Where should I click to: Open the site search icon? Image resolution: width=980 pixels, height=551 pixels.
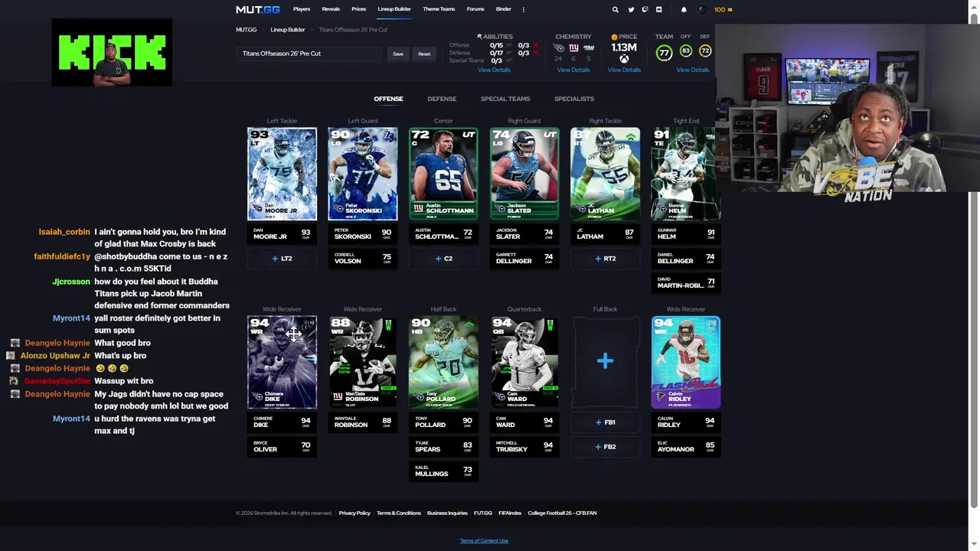pyautogui.click(x=615, y=9)
